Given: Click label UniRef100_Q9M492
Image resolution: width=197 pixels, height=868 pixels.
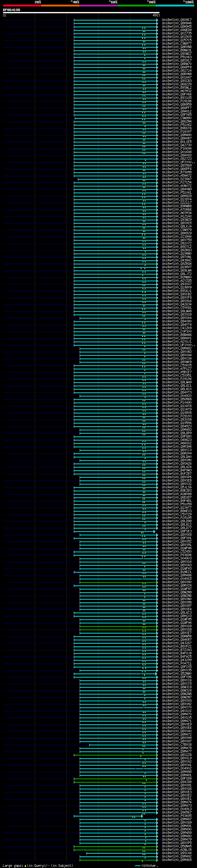Looking at the screenshot, I should (x=177, y=856).
